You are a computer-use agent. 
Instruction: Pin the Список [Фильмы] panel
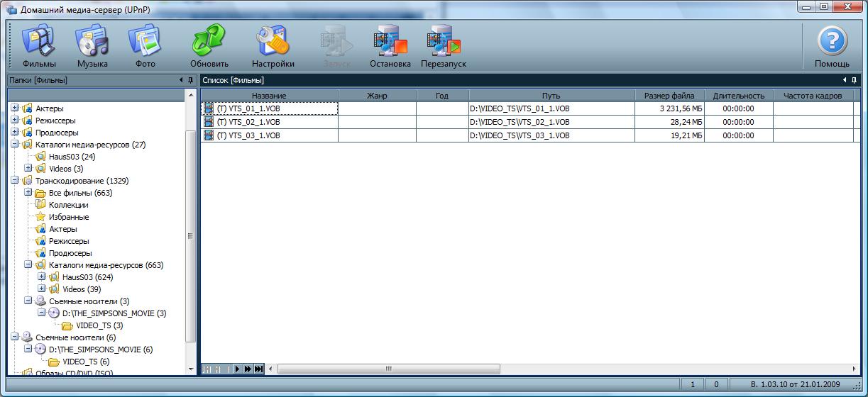tap(855, 80)
